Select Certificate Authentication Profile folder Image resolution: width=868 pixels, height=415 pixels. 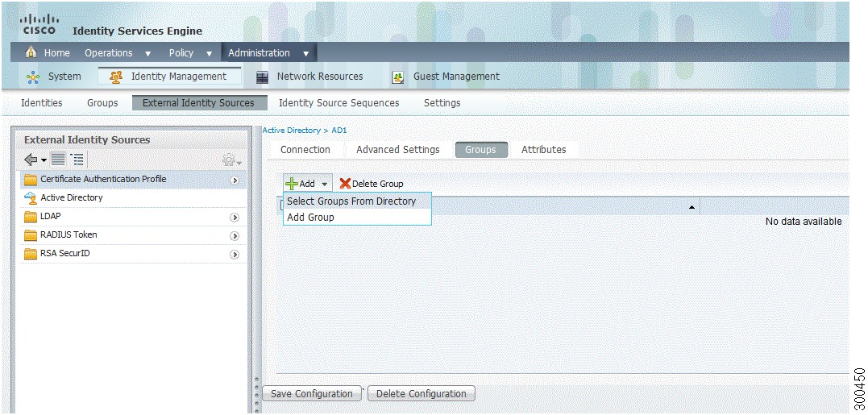click(134, 179)
